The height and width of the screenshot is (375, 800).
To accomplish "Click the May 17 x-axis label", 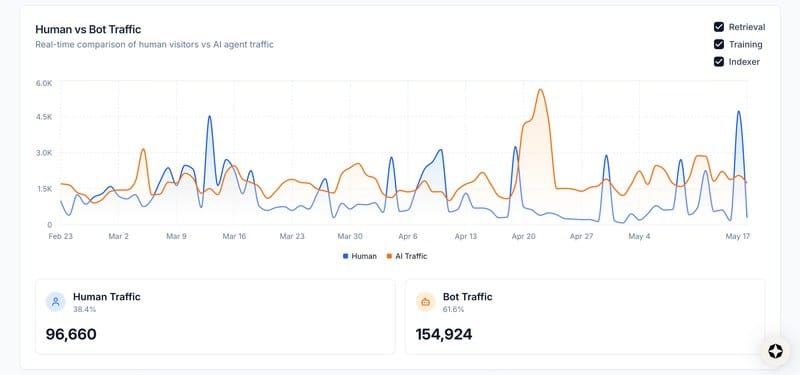I will coord(737,236).
